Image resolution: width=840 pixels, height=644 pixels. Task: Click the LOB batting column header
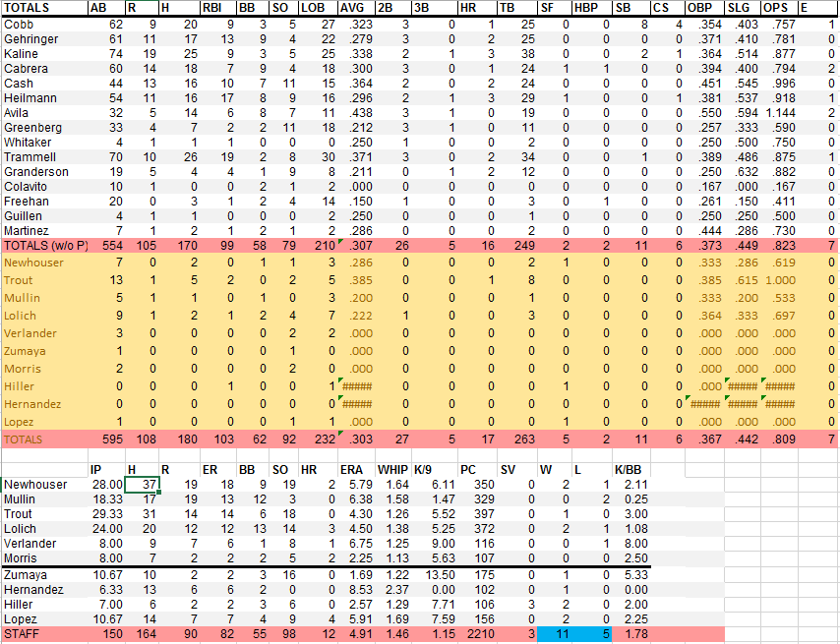[313, 8]
